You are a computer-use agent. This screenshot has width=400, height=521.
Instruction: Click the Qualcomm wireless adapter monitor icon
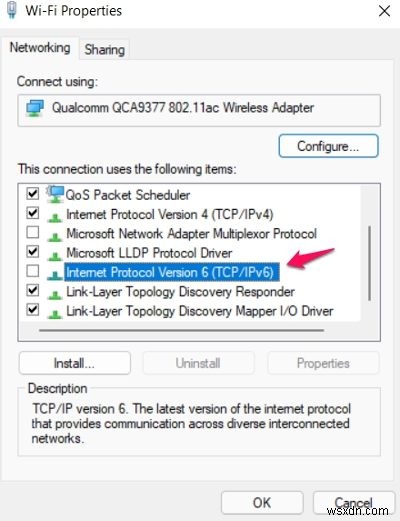pyautogui.click(x=35, y=108)
